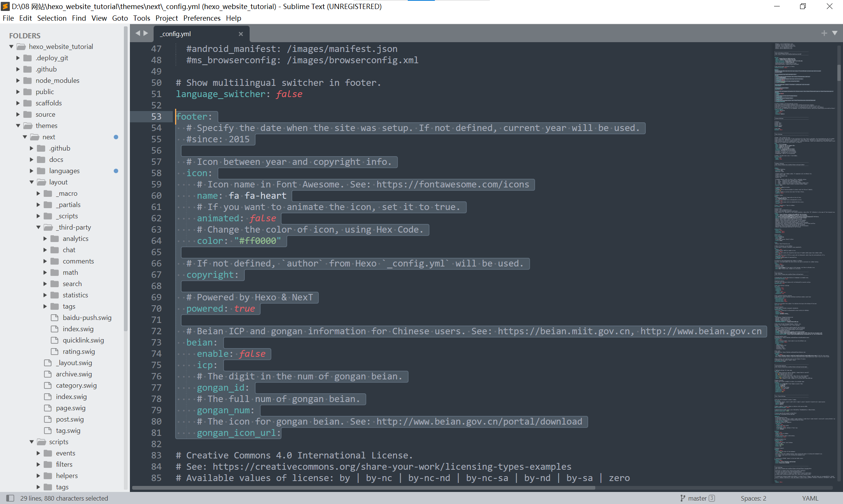Change syntax via YAML label

pos(810,498)
